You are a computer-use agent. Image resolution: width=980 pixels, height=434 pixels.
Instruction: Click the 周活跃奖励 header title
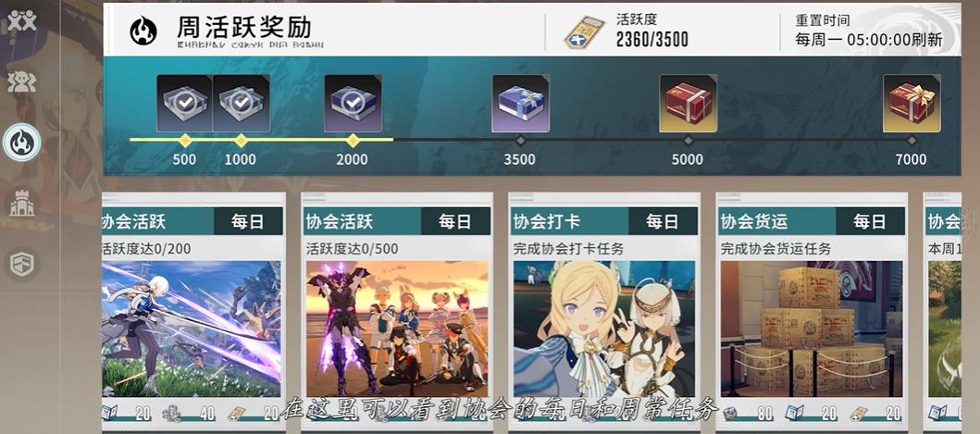tap(244, 28)
